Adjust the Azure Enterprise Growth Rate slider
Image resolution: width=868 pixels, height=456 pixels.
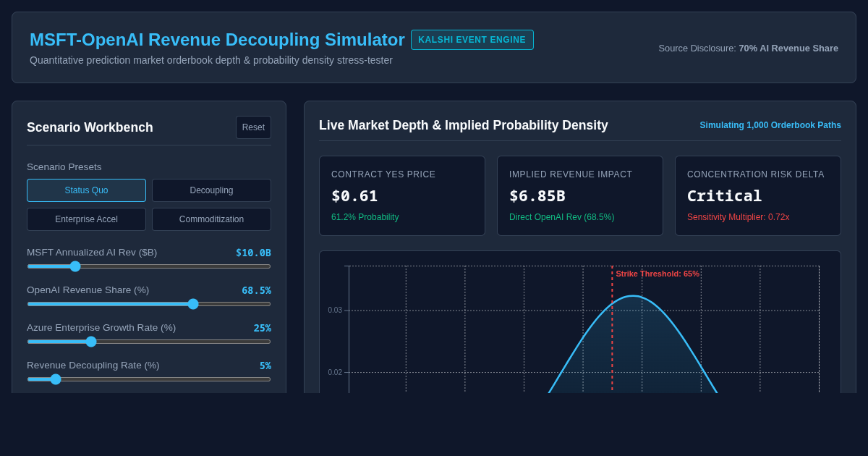coord(149,342)
